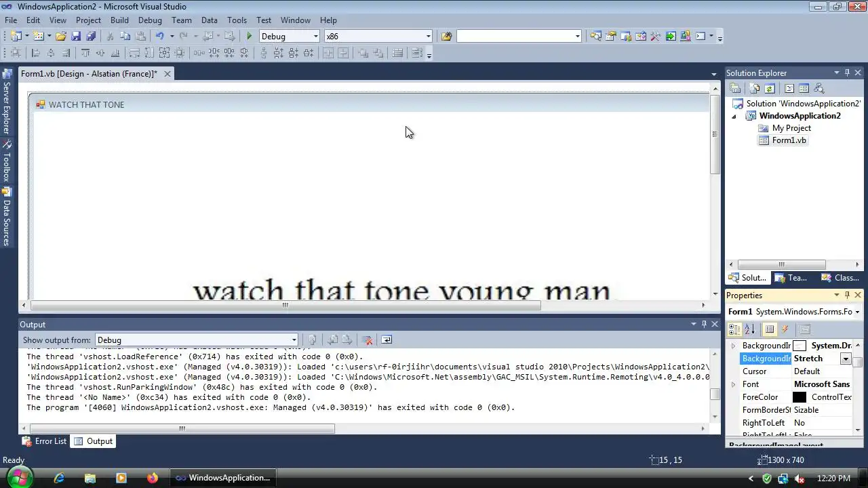The width and height of the screenshot is (868, 488).
Task: Click the ForeColor black color swatch
Action: (800, 397)
